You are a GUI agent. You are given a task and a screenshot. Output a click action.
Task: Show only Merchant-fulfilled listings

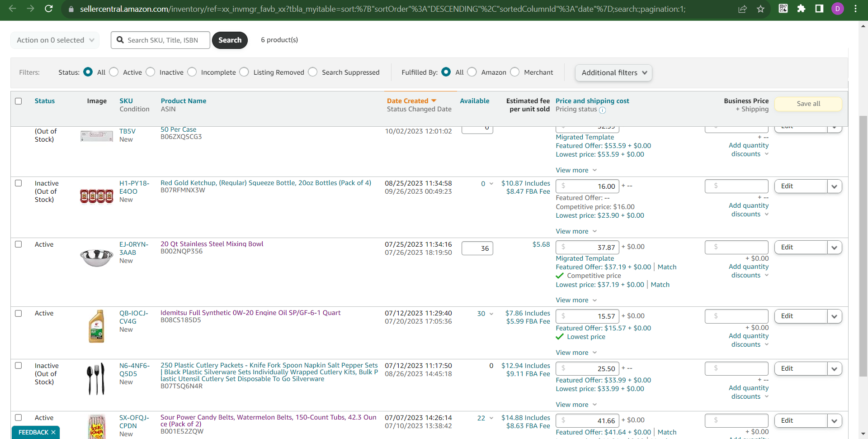click(515, 72)
